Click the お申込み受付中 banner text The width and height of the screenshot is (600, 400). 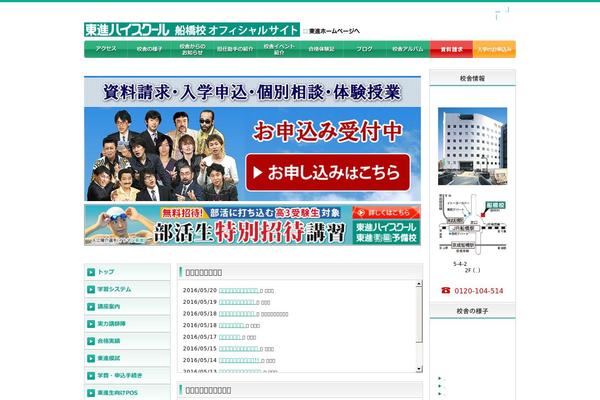tap(328, 131)
